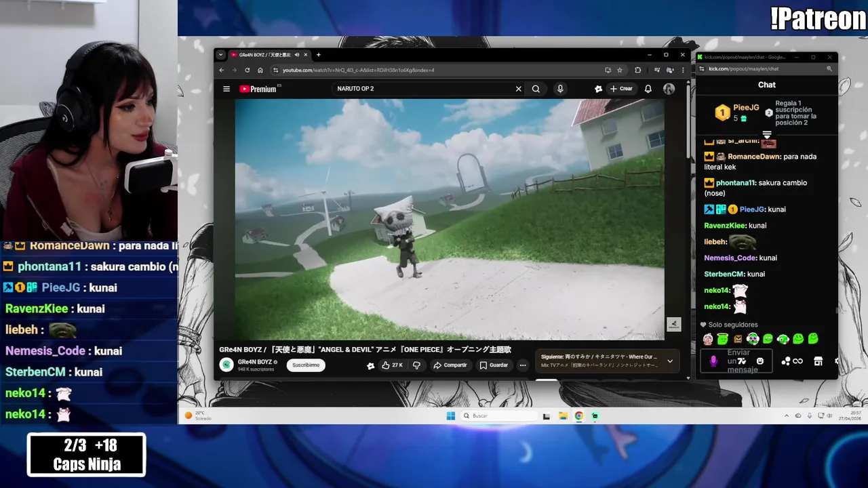Open a new Chrome tab
Screen dimensions: 868x488
318,55
